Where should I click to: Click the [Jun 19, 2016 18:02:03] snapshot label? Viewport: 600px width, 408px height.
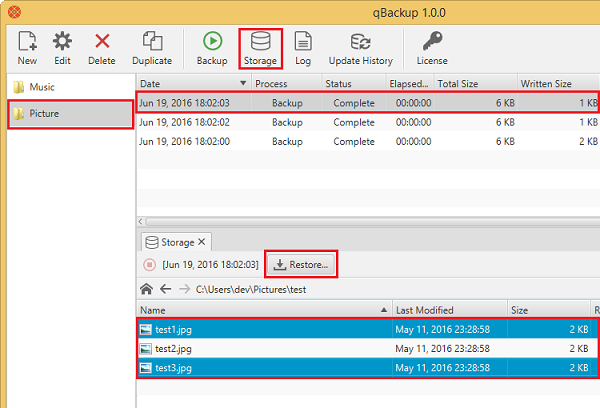[210, 264]
